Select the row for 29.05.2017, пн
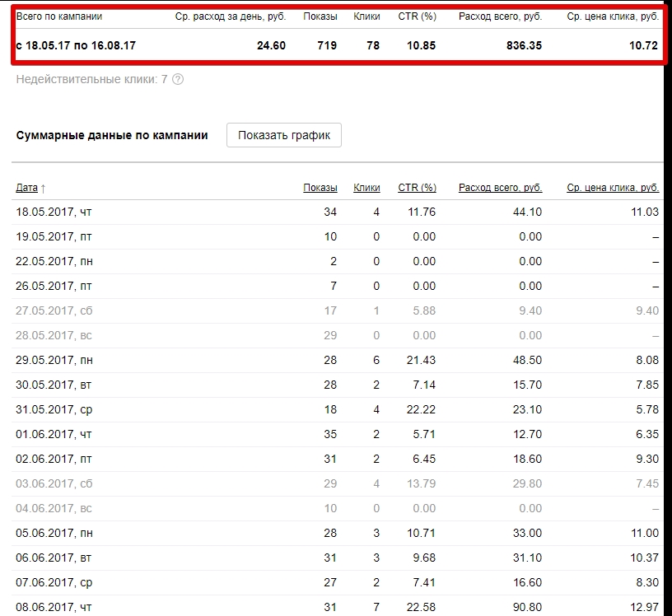Screen dimensions: 672x616 click(338, 360)
